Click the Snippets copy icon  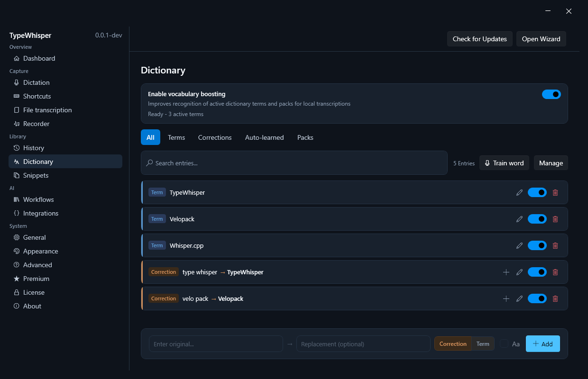[17, 175]
